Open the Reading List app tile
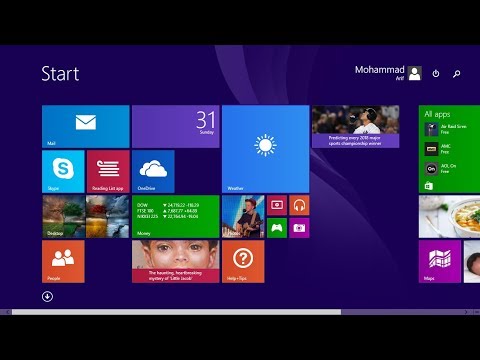Screen dimensions: 480x360 point(108,171)
